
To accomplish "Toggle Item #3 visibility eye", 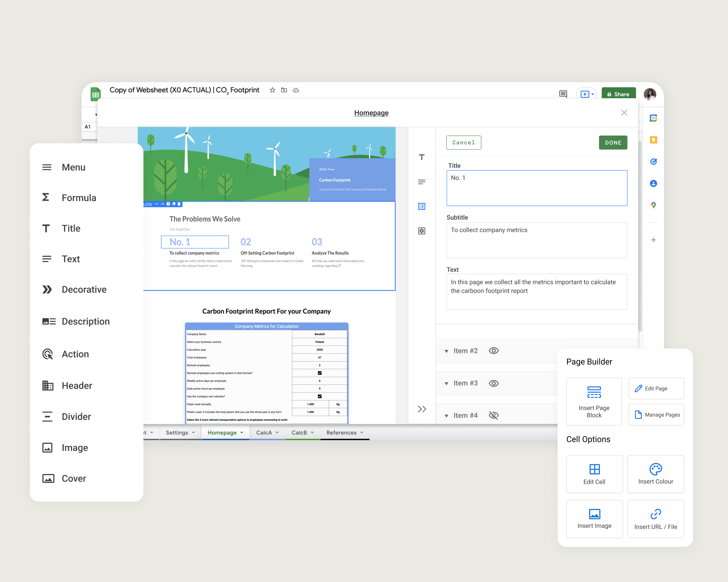I will point(494,383).
